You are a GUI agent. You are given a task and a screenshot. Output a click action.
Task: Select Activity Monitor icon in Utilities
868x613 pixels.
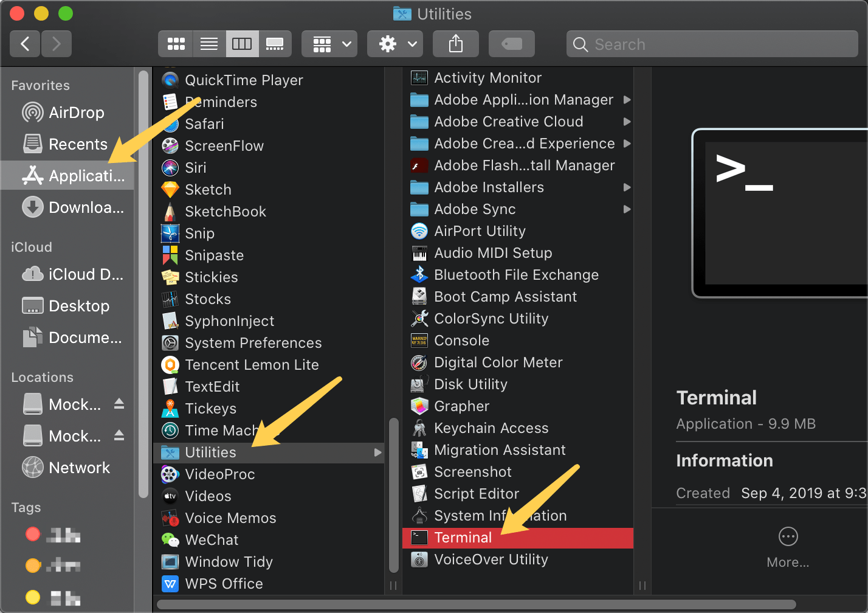coord(419,78)
